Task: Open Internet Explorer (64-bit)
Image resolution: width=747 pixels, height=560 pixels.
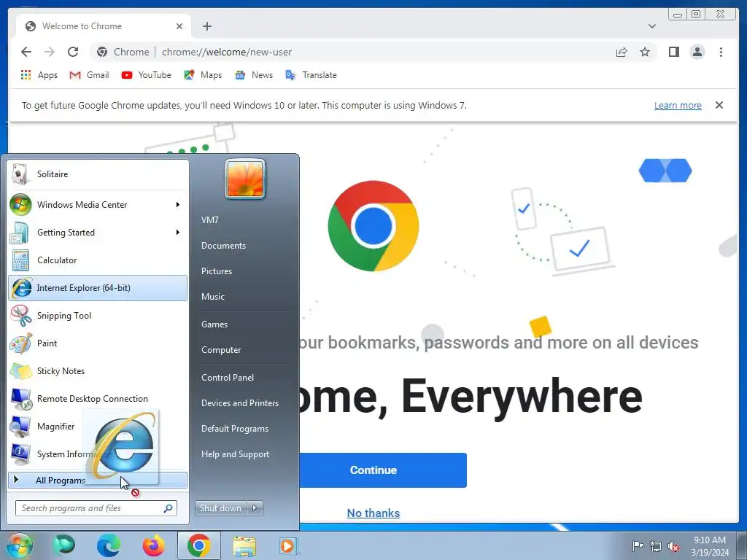Action: tap(97, 287)
